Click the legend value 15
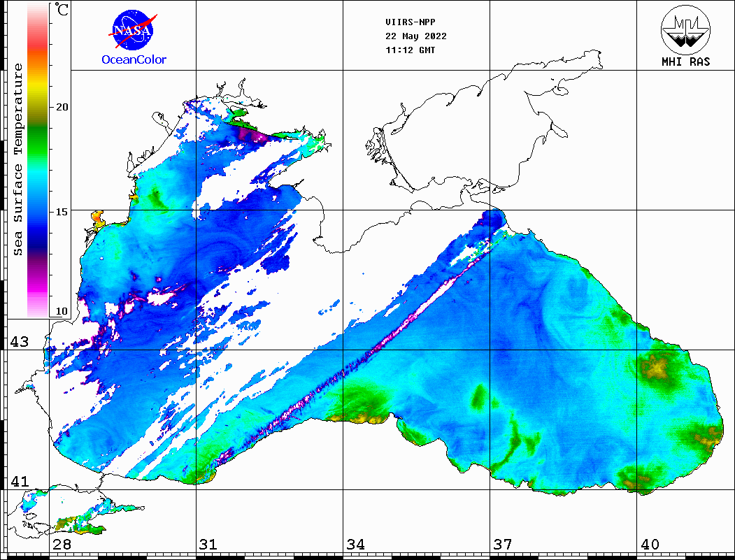This screenshot has width=735, height=560. pyautogui.click(x=62, y=212)
